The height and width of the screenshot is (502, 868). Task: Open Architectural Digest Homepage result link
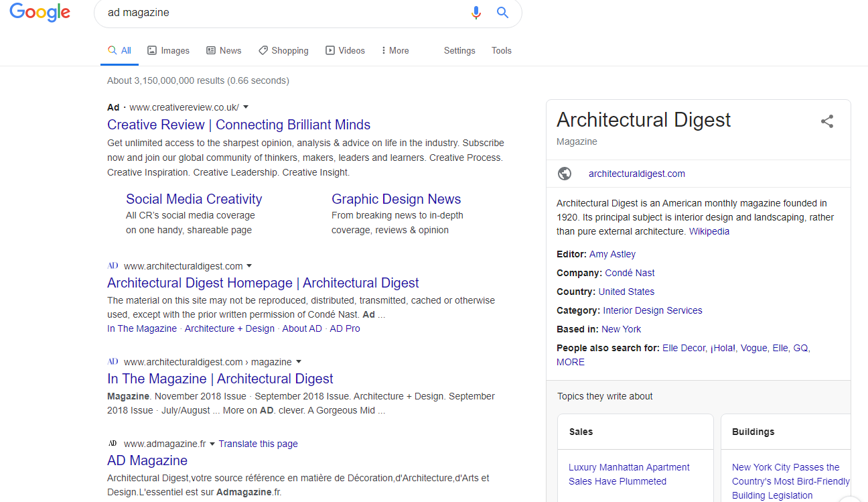point(263,283)
